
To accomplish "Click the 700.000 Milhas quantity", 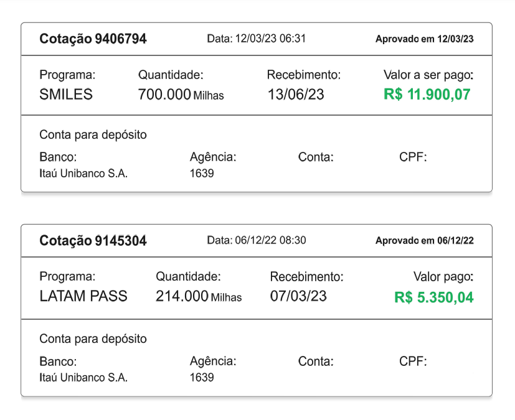I will click(x=181, y=95).
